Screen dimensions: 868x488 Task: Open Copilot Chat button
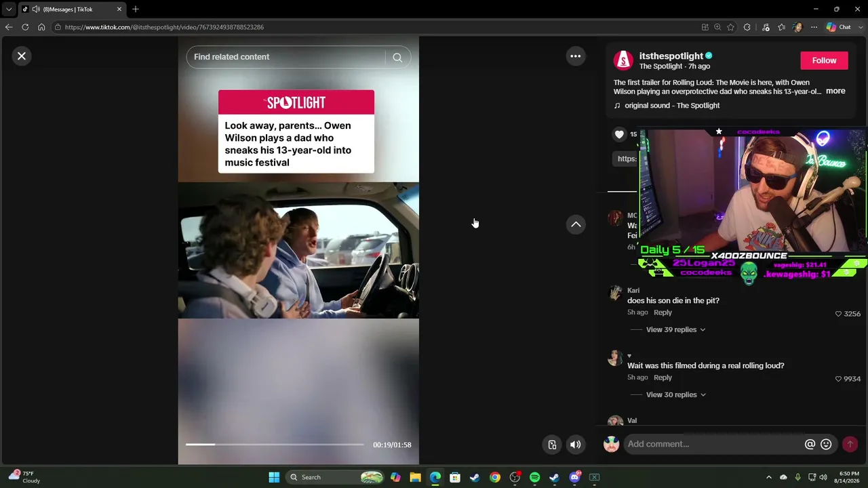coord(839,27)
